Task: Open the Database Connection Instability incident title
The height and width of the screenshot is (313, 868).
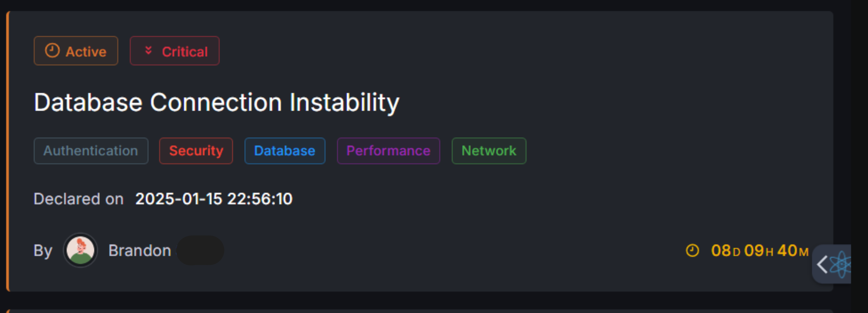Action: 216,102
